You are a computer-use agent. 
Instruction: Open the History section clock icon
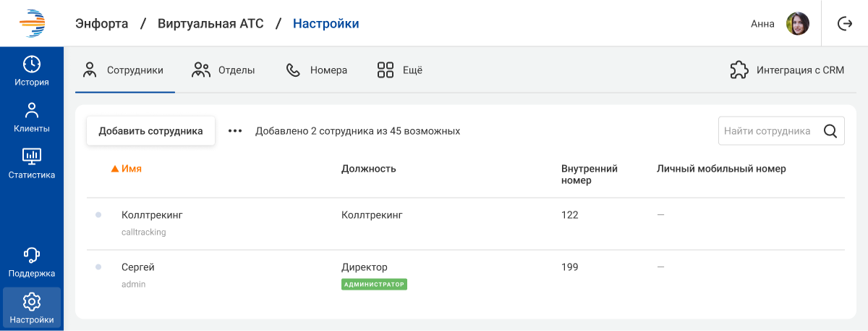(32, 64)
